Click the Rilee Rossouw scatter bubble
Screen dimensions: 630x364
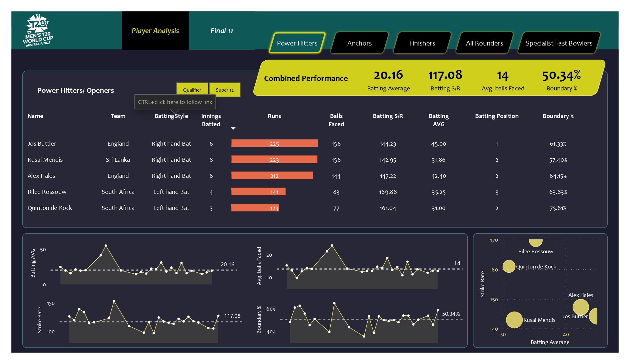pos(536,243)
